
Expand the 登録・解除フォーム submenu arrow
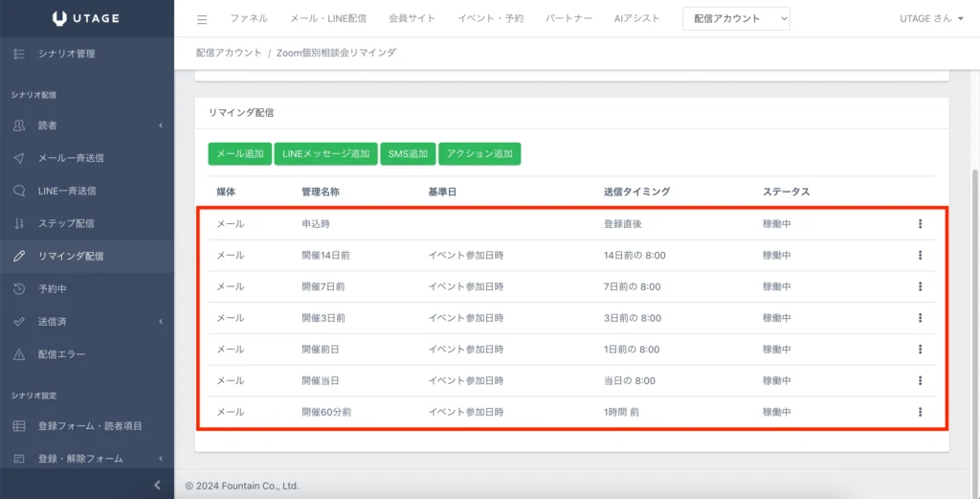(161, 459)
